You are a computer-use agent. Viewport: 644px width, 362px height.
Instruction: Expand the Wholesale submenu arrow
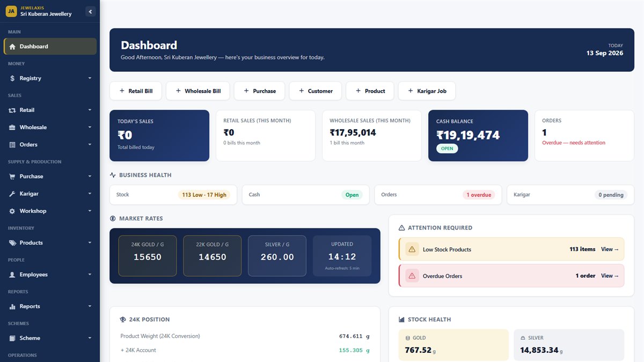tap(90, 128)
